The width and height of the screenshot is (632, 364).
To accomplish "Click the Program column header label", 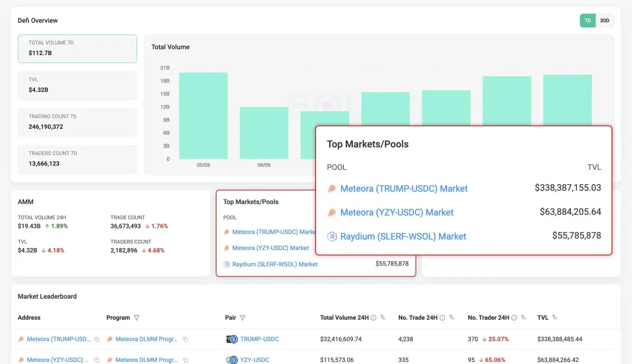I will [118, 318].
